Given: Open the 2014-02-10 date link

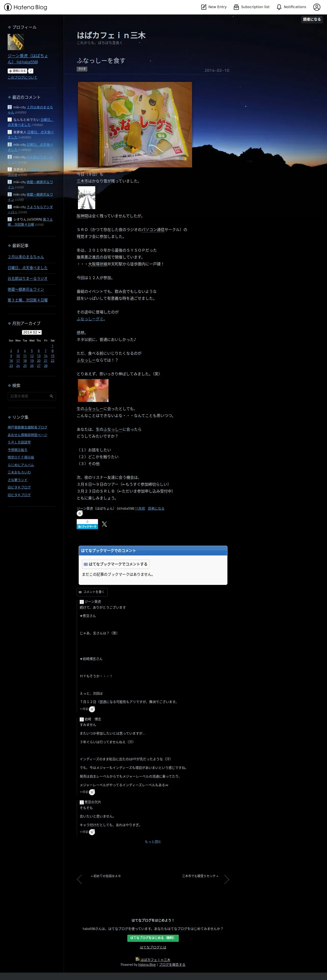Looking at the screenshot, I should tap(217, 70).
